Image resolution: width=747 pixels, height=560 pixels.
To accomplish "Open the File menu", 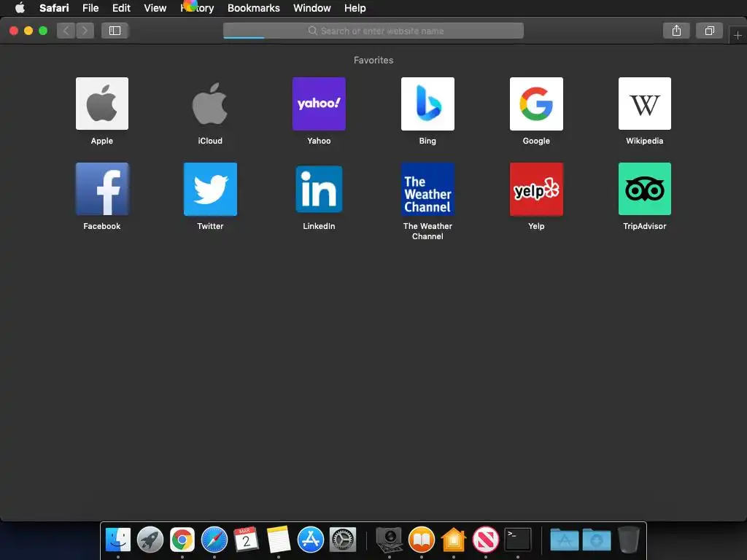I will coord(90,8).
